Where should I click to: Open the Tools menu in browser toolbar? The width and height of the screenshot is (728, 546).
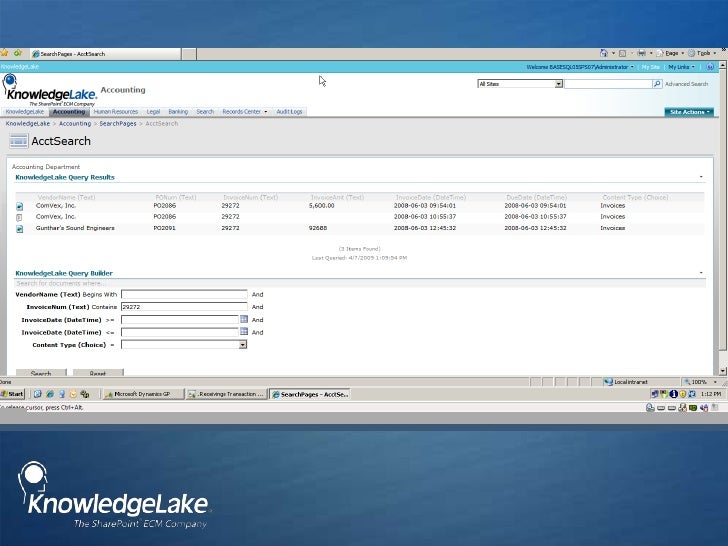702,53
